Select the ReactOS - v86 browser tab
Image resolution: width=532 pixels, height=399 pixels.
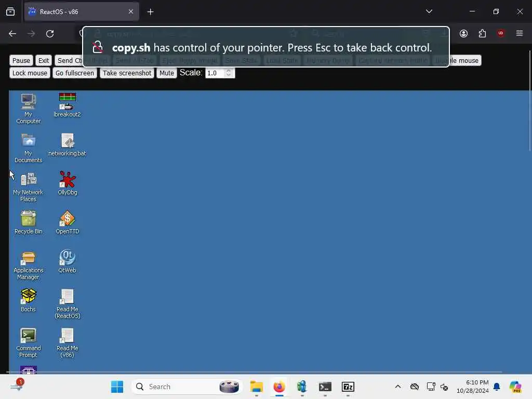pyautogui.click(x=82, y=11)
